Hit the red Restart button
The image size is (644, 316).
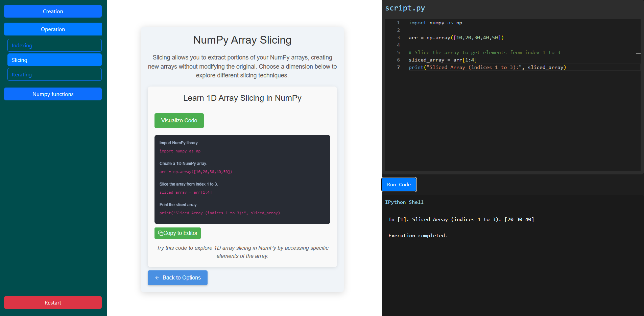[x=53, y=302]
